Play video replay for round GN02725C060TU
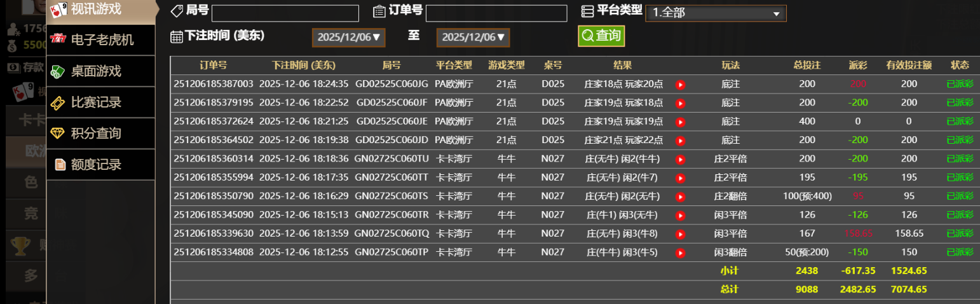The width and height of the screenshot is (980, 304). coord(680,160)
